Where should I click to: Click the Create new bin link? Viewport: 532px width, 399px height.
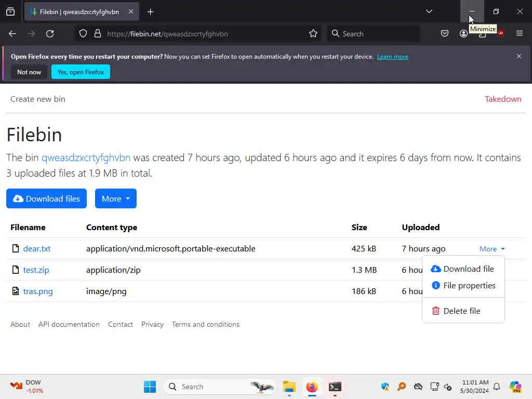[37, 99]
